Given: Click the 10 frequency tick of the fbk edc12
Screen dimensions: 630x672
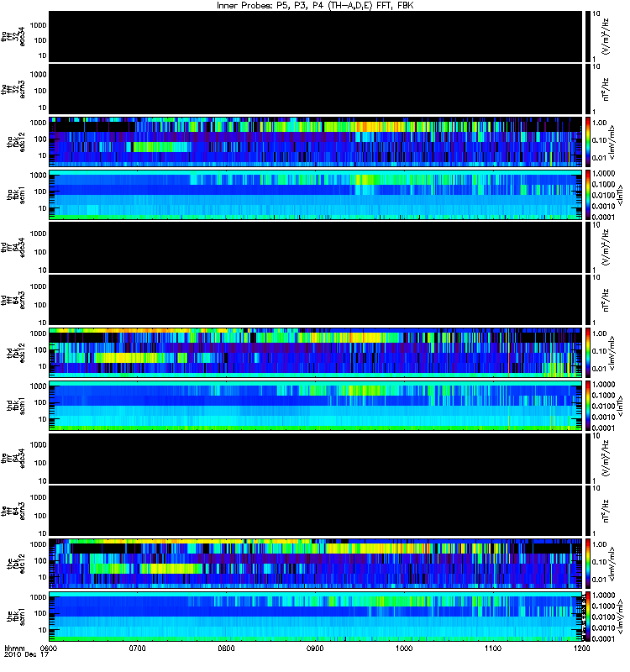Looking at the screenshot, I should click(42, 577).
